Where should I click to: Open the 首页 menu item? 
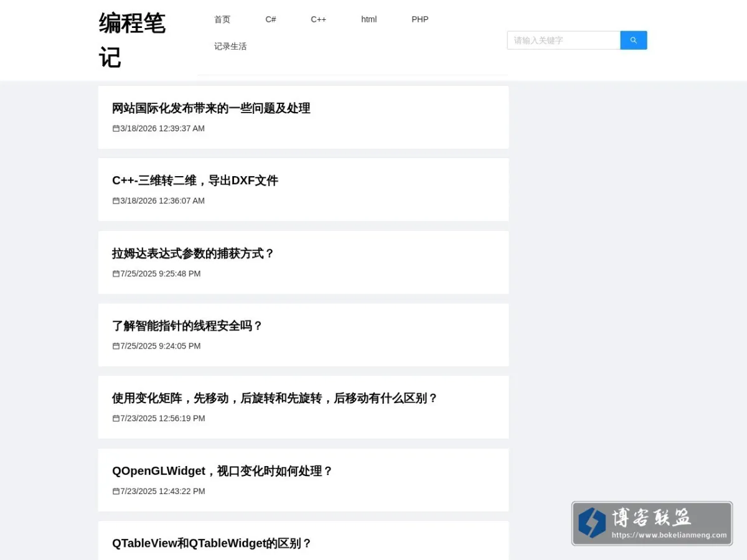click(222, 19)
